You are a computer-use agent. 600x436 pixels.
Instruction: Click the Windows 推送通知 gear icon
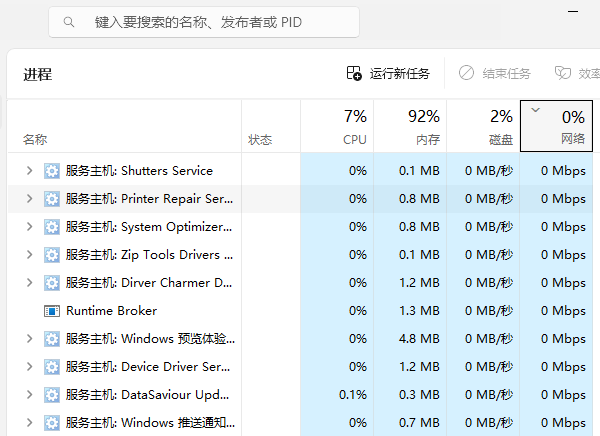click(52, 423)
